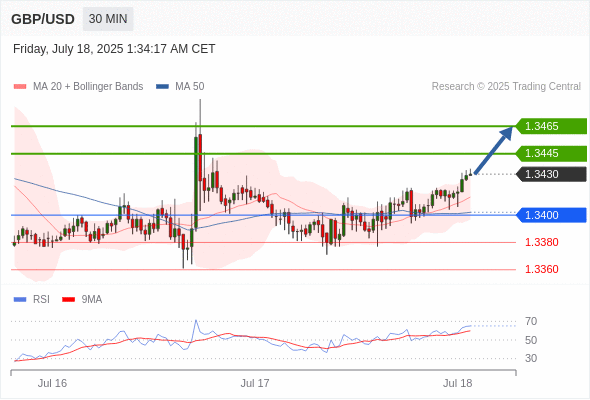Click the RSI 70 level label
The image size is (590, 400).
[x=531, y=321]
